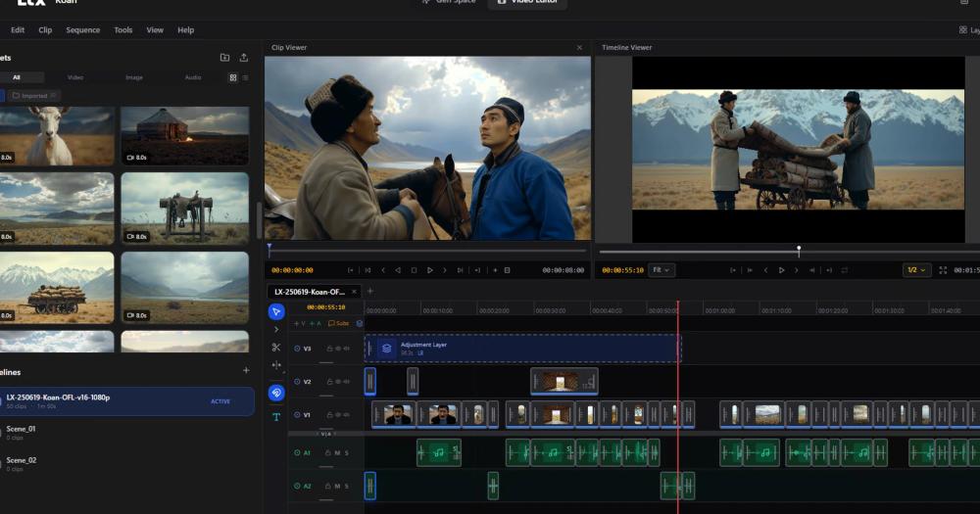Image resolution: width=980 pixels, height=514 pixels.
Task: Filter assets by Audio tab
Action: click(193, 77)
